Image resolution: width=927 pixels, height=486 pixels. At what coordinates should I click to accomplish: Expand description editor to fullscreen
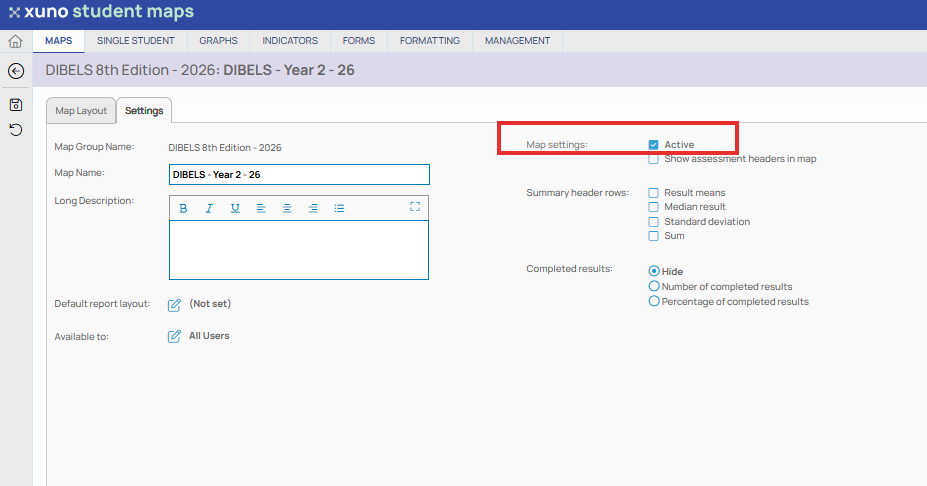(x=415, y=206)
